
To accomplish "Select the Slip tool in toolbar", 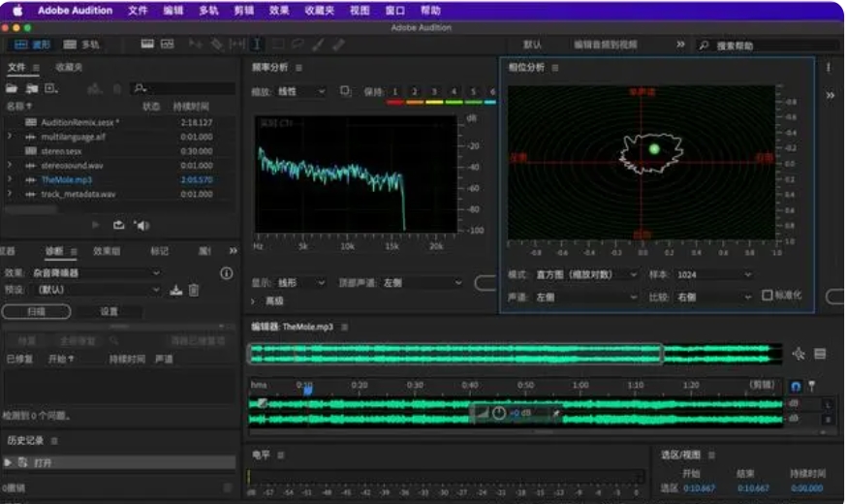I will click(x=237, y=45).
